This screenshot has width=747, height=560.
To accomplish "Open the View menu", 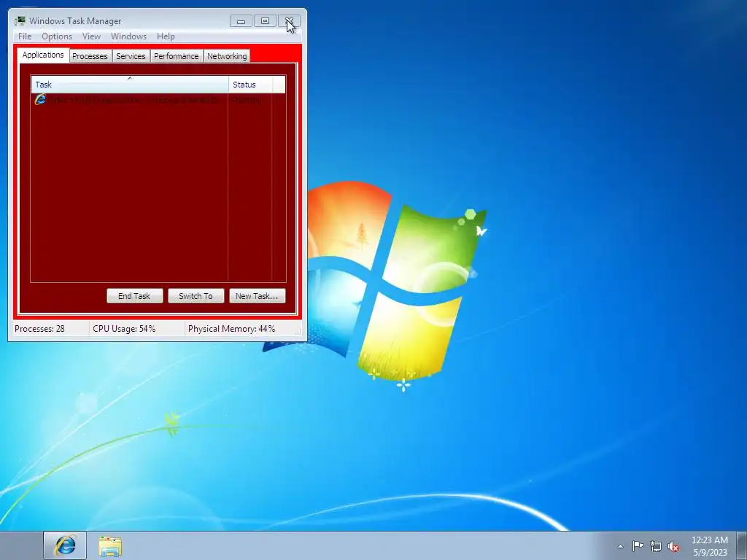I will [x=91, y=36].
